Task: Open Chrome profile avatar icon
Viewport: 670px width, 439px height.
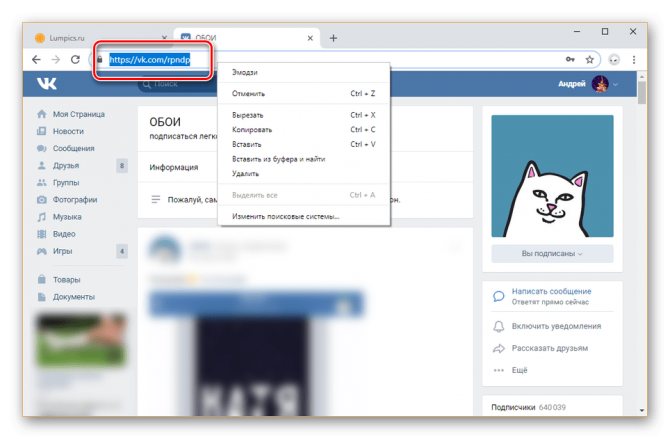Action: [614, 59]
